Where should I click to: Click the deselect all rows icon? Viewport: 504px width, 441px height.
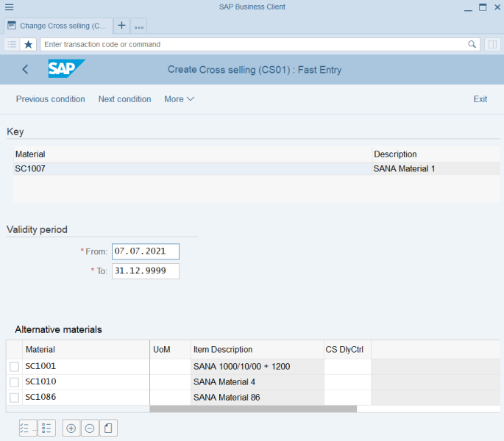click(x=46, y=429)
